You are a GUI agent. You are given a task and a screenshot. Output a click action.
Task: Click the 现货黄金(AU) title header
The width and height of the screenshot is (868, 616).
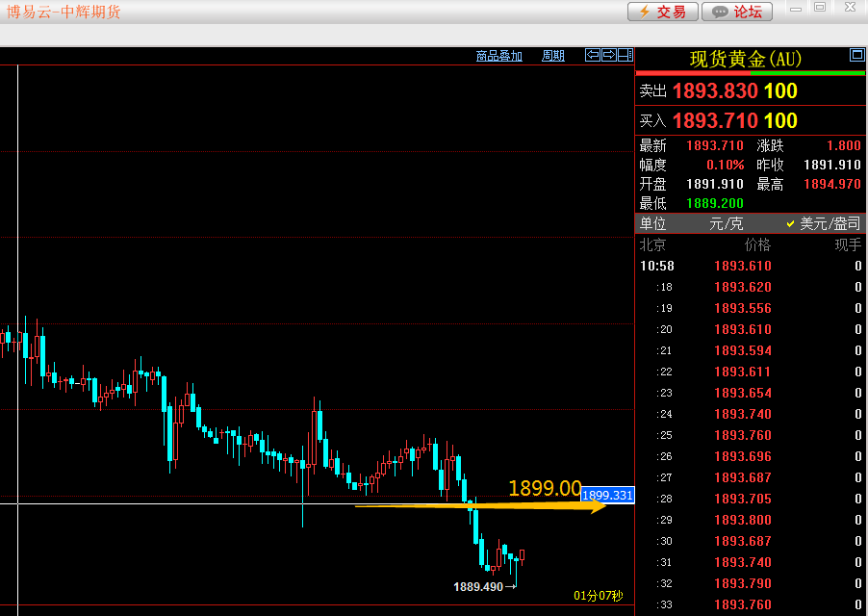(x=746, y=59)
